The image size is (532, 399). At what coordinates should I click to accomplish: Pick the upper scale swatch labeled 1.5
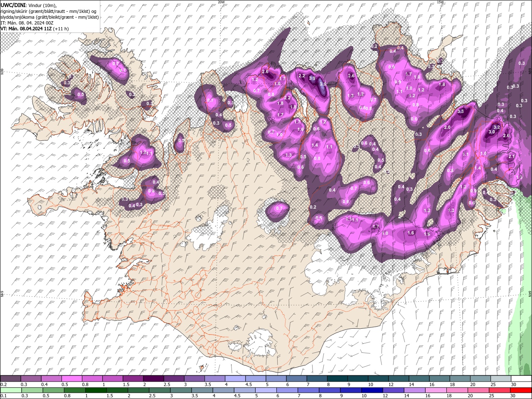[x=133, y=379]
